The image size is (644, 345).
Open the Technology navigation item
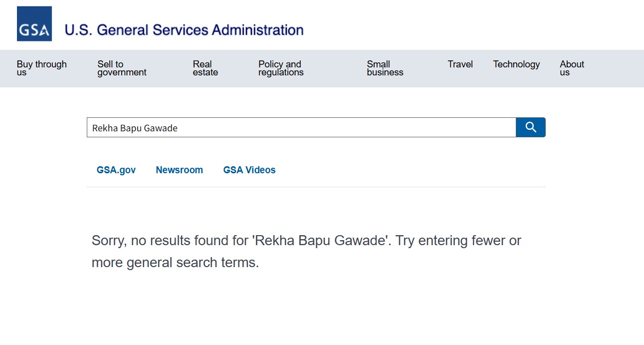click(x=516, y=64)
